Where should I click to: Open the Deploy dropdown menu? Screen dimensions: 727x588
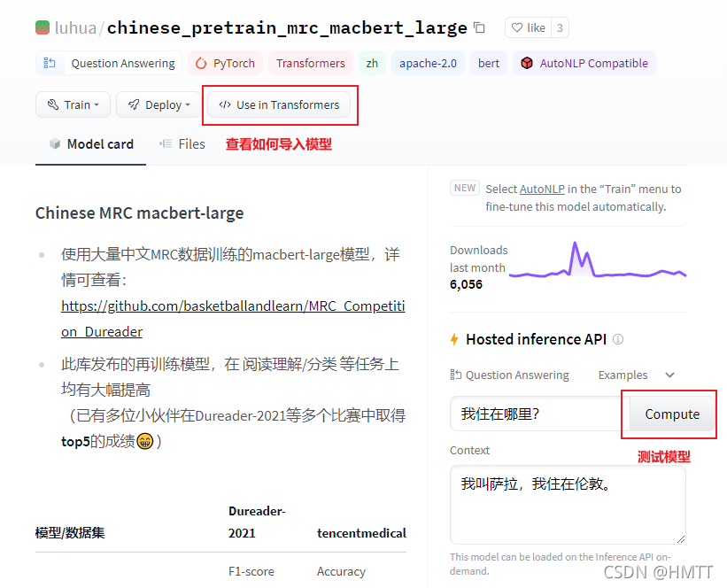159,104
